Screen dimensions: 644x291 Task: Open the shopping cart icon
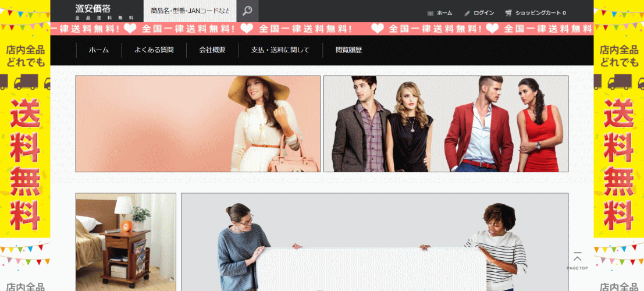click(x=508, y=13)
